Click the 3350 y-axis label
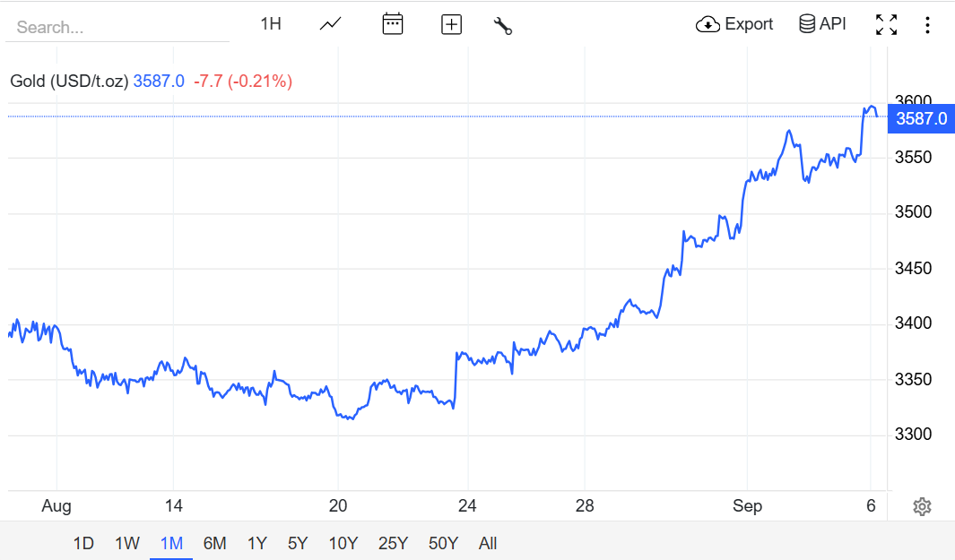Image resolution: width=955 pixels, height=560 pixels. 913,379
